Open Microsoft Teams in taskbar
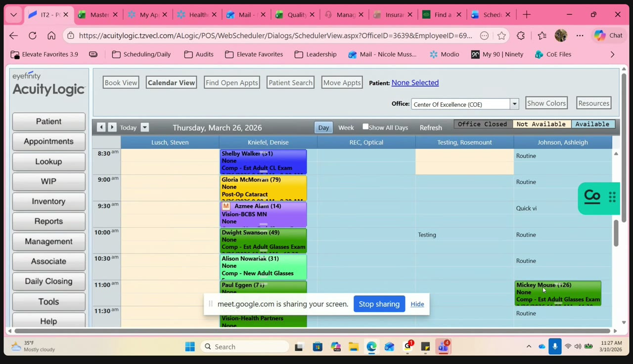633x364 pixels. tap(443, 347)
